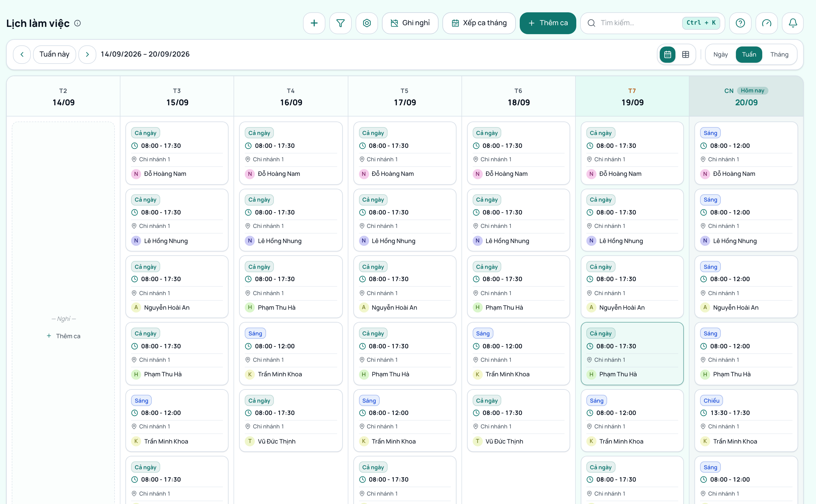Open Trần Minh Khoa's morning shift on 18/09
Screen dimensions: 816x504
518,353
